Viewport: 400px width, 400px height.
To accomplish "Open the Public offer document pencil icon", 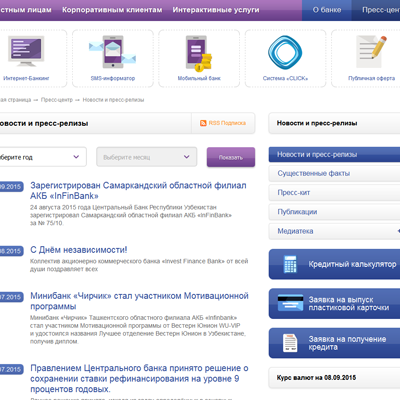I will (371, 52).
